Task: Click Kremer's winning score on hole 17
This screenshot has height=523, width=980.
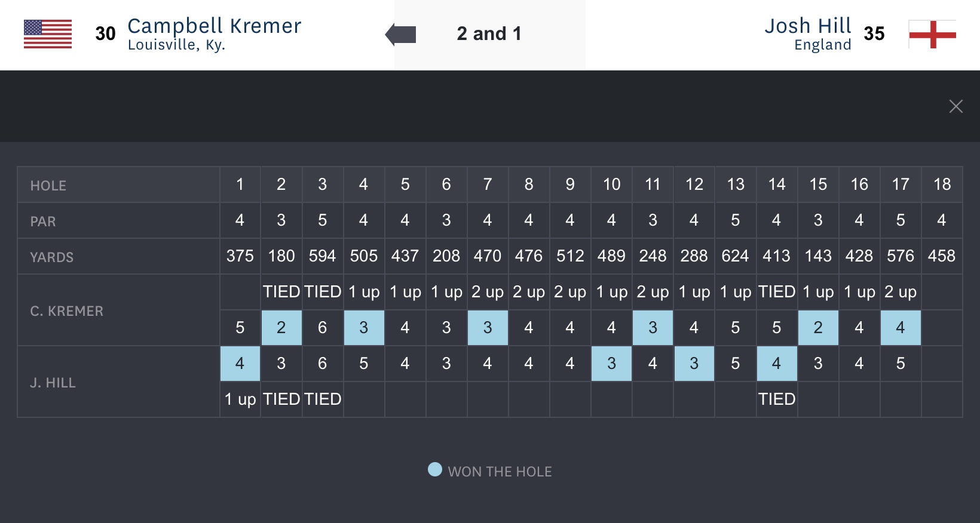Action: (901, 328)
